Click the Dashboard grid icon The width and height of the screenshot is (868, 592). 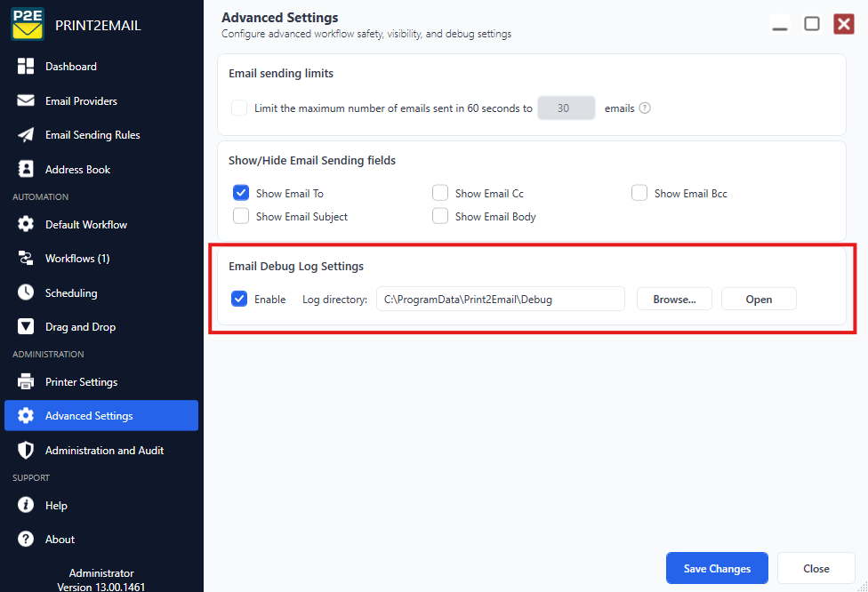pos(26,67)
